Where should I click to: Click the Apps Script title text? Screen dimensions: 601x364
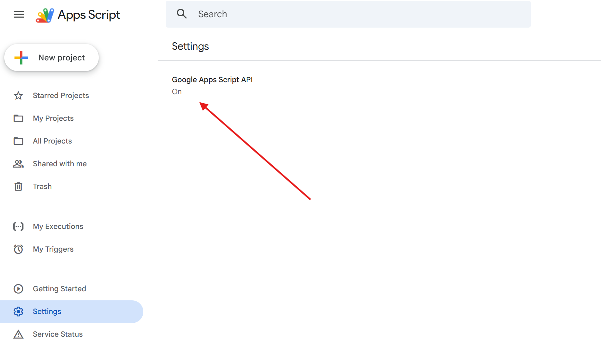pos(89,15)
